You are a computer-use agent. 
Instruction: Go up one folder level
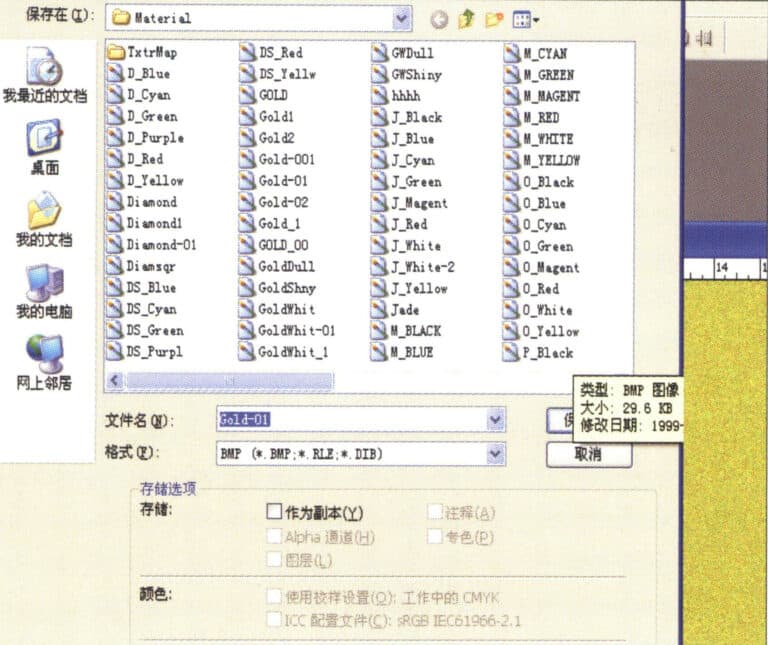pyautogui.click(x=466, y=19)
